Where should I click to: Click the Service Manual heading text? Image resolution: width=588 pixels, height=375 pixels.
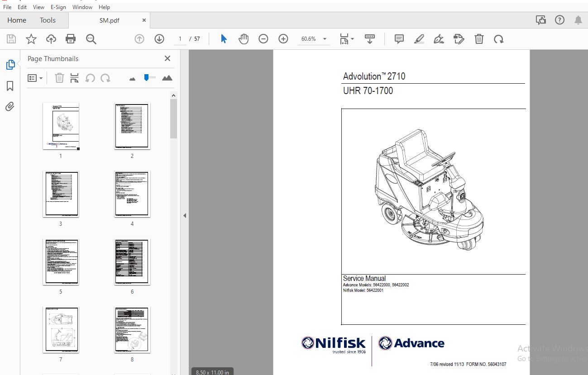click(x=364, y=278)
